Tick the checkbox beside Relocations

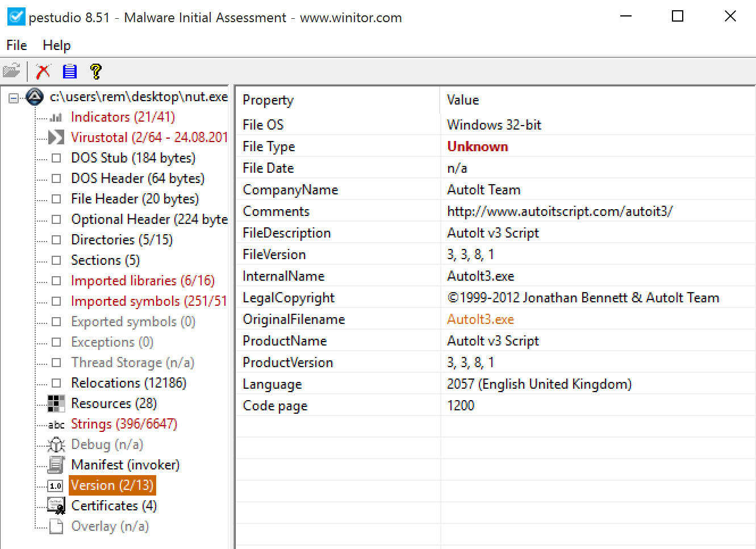pyautogui.click(x=56, y=383)
